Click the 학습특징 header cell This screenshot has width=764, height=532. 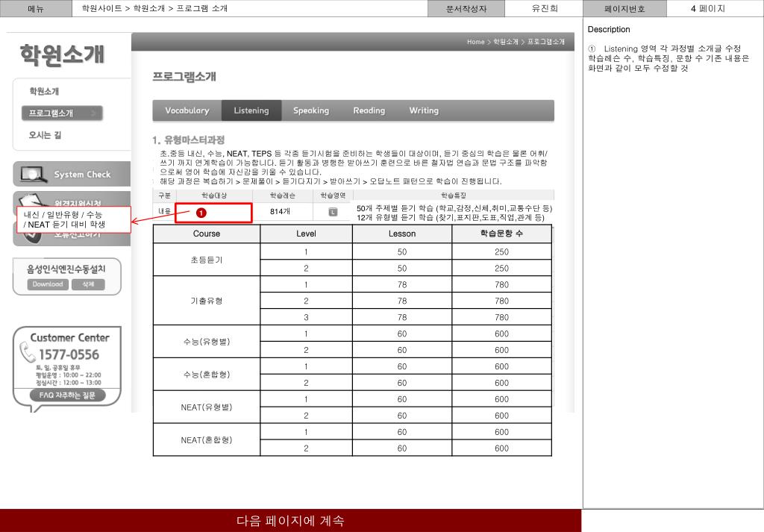(453, 195)
